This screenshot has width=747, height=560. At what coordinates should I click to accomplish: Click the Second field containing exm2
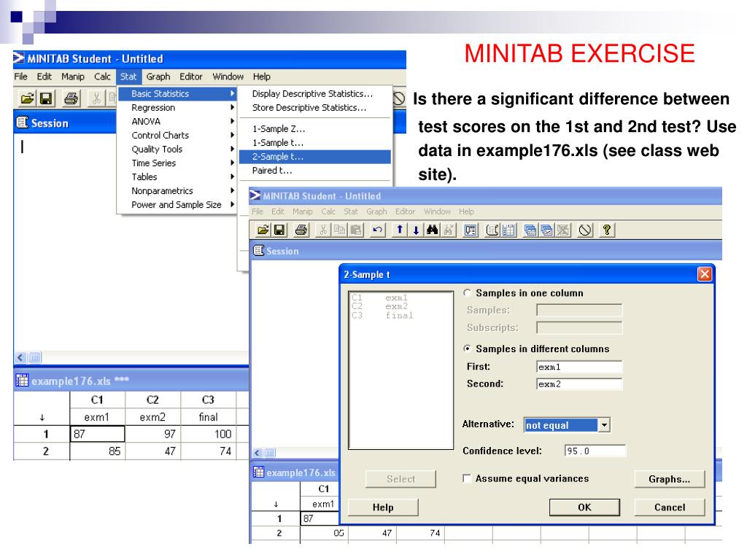click(579, 384)
